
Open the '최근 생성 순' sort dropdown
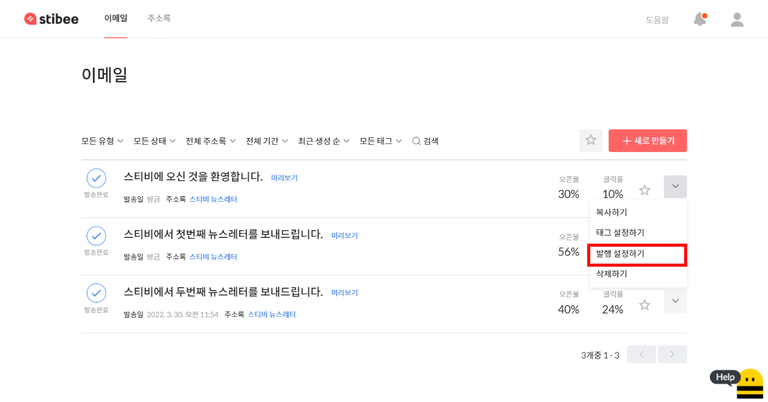coord(323,141)
